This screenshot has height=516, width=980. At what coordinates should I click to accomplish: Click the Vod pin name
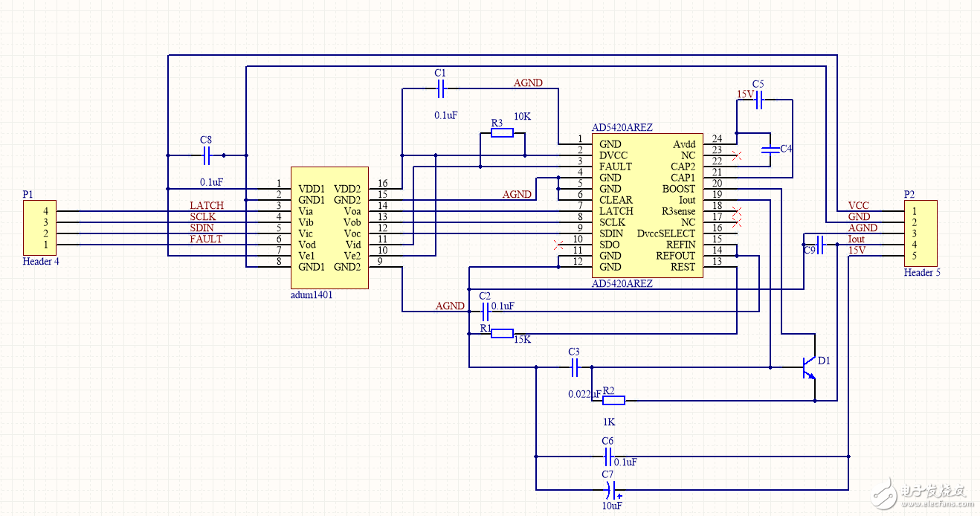[306, 245]
